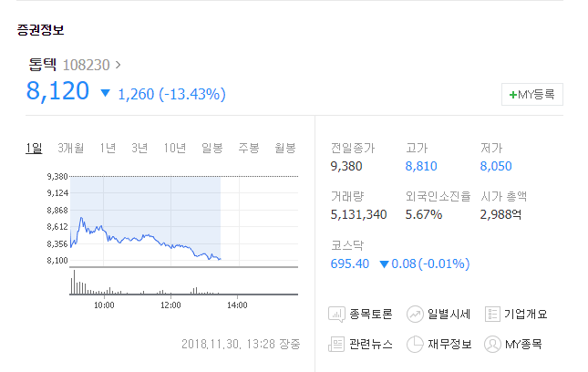Click the 코스닥 index value 695.40

point(350,263)
